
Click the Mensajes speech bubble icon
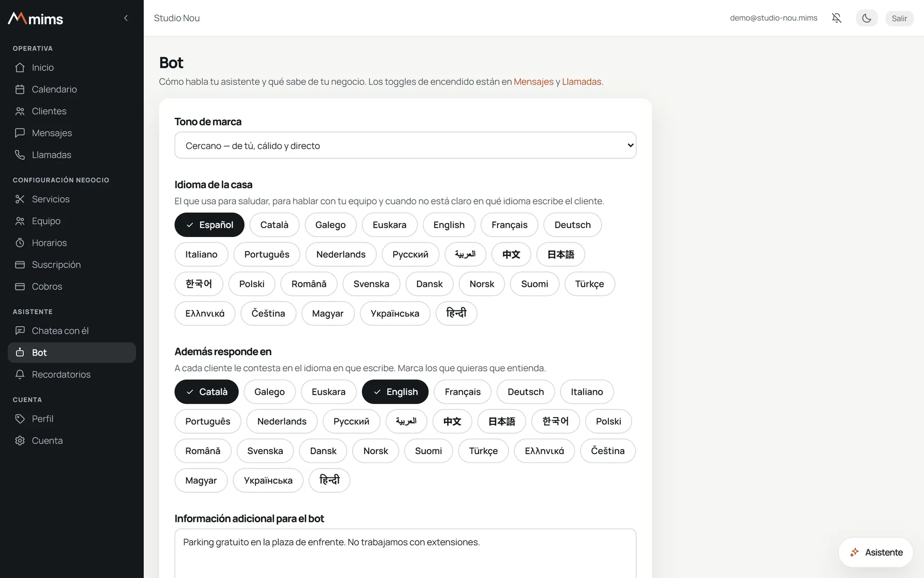[20, 133]
